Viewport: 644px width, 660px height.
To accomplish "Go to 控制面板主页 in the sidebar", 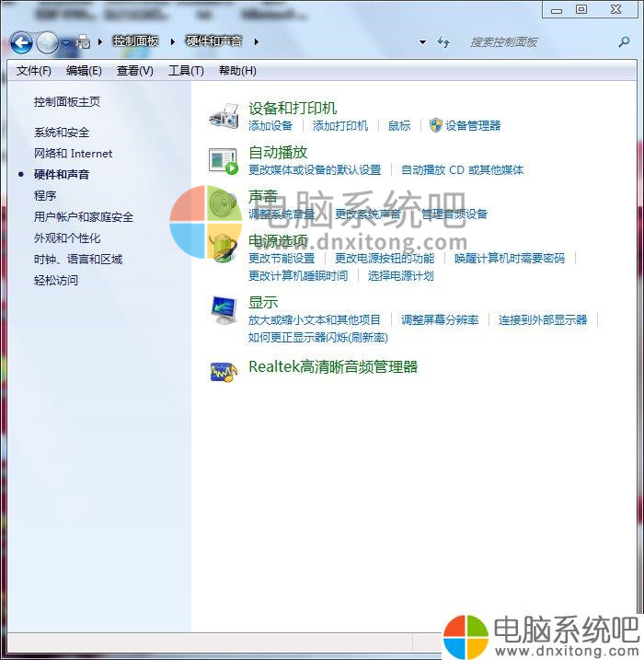I will tap(67, 102).
